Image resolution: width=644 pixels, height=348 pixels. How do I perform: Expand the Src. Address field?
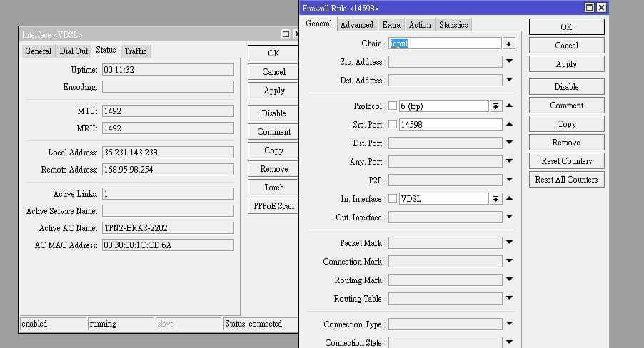510,62
